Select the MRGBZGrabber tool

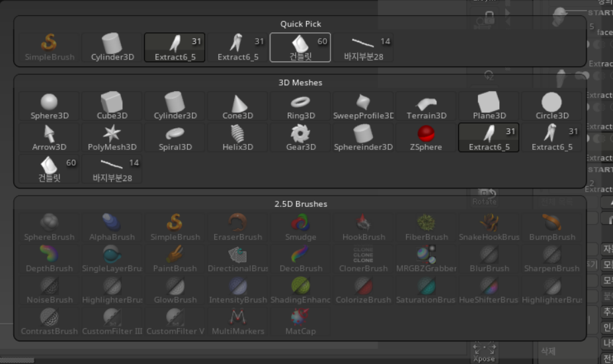point(426,259)
